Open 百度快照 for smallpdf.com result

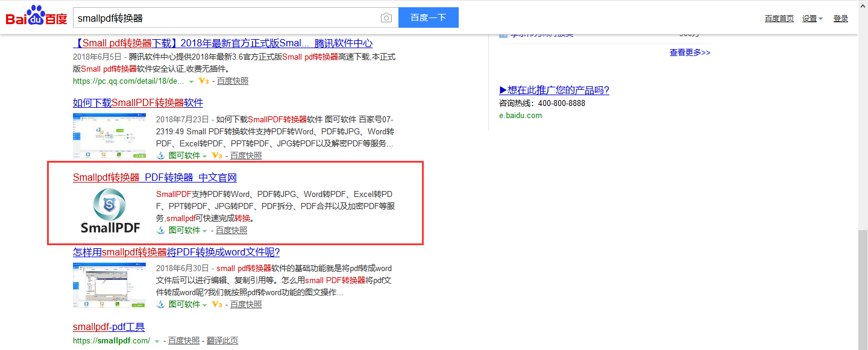184,340
